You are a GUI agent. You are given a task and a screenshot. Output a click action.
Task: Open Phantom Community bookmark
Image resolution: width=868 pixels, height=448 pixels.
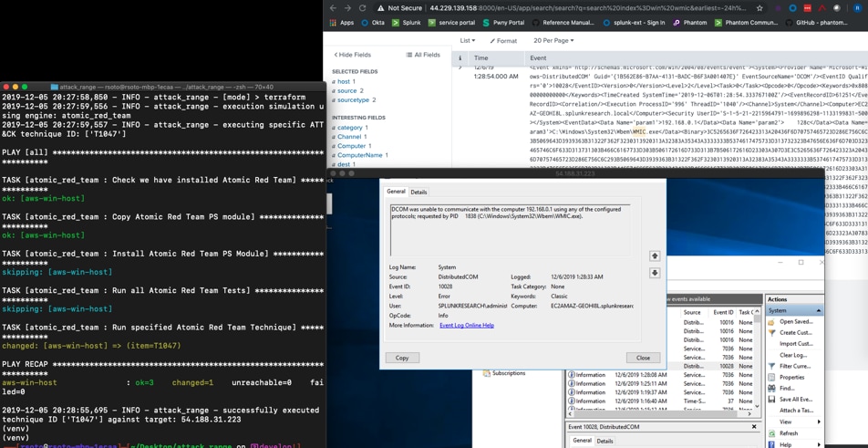pos(746,23)
